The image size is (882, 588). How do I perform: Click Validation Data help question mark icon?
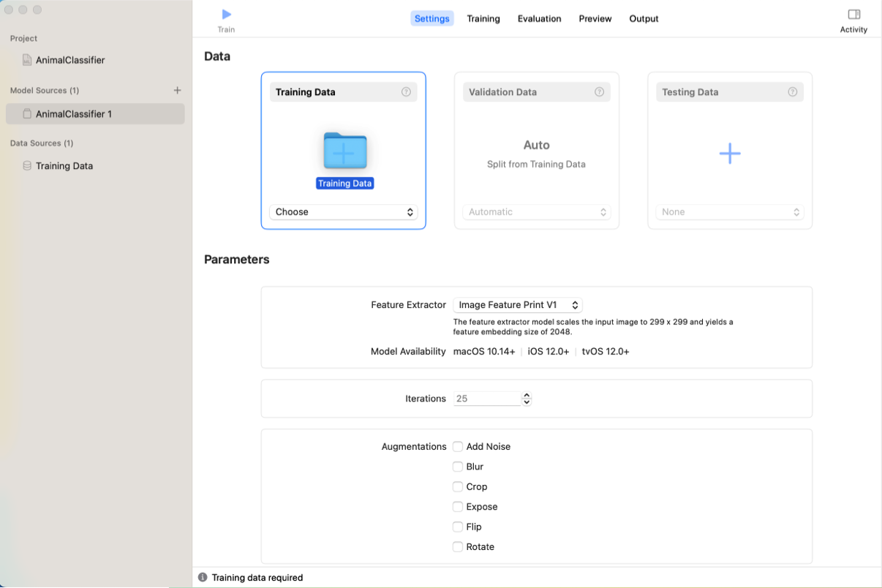[x=599, y=92]
